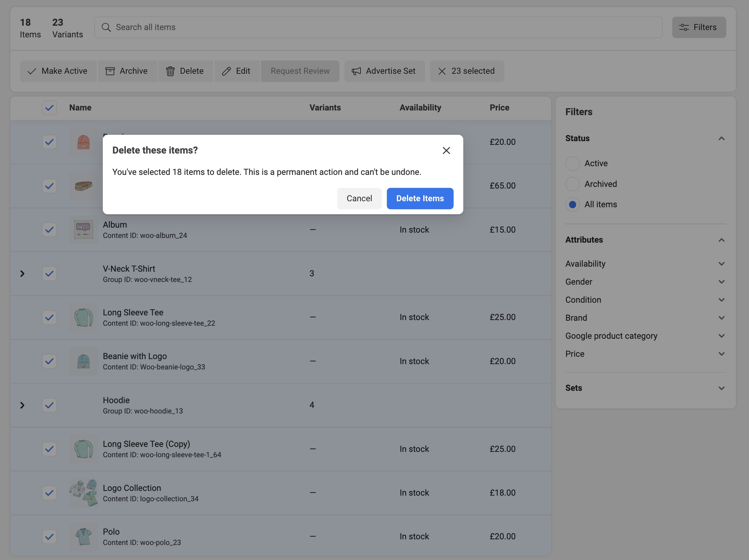Expand the Sets filter section
749x560 pixels.
pyautogui.click(x=721, y=388)
